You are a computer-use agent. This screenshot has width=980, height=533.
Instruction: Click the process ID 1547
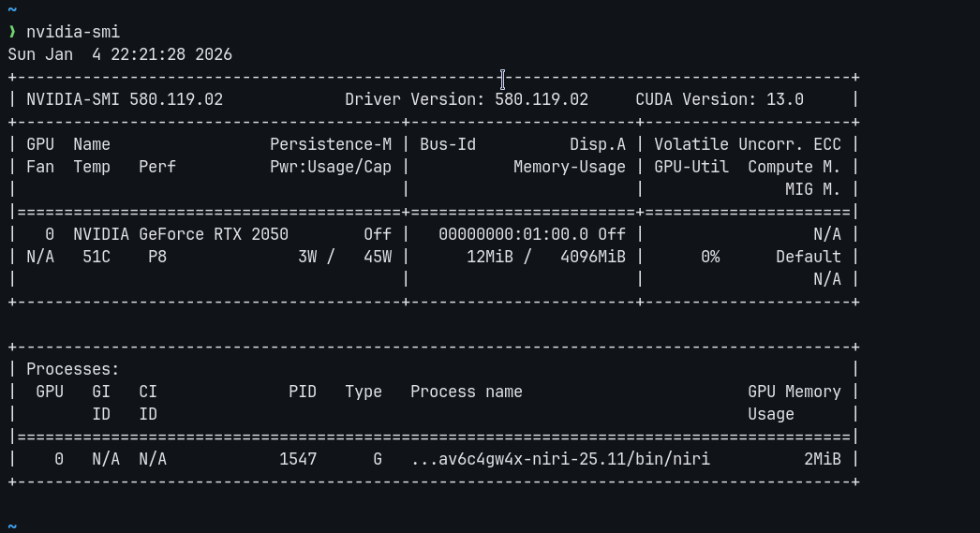pyautogui.click(x=298, y=459)
